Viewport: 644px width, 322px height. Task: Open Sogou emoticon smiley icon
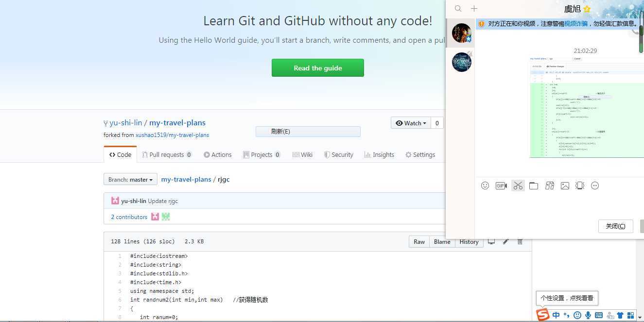(x=577, y=315)
